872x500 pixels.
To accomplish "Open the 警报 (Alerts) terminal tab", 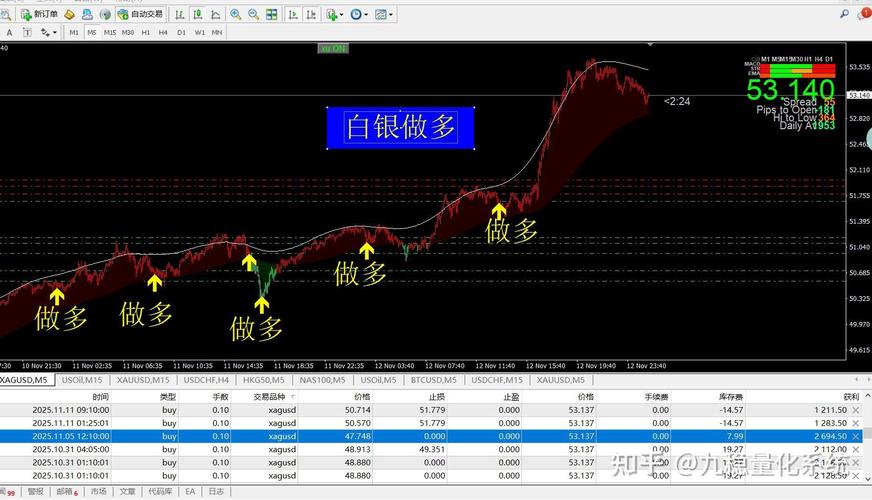I will (x=36, y=492).
